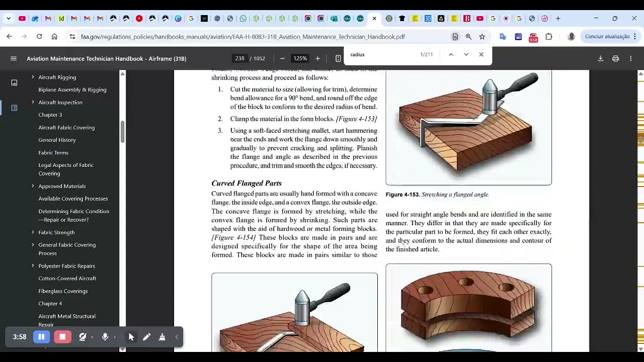Open Legal Aspects of Fabric Covering item

tap(66, 169)
